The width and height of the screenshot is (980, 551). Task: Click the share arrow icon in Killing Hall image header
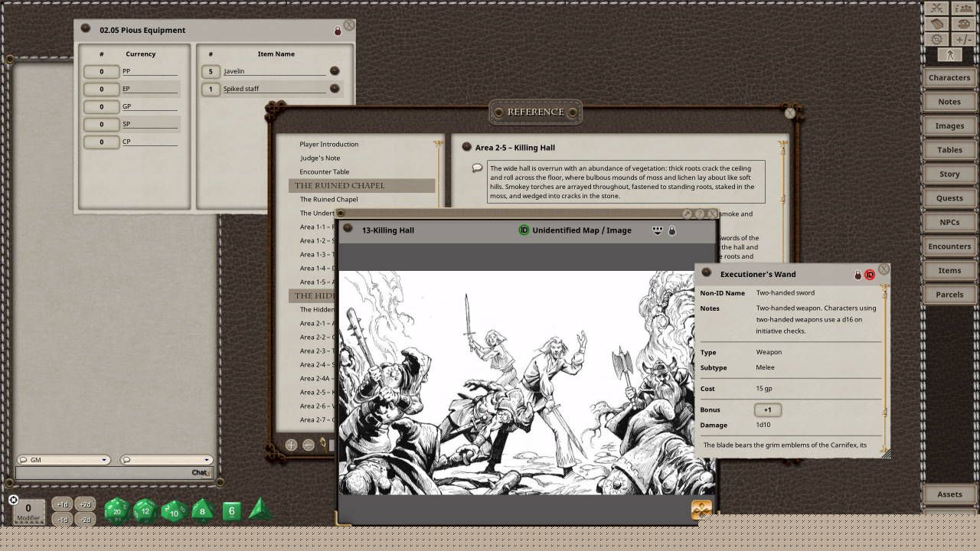(x=657, y=230)
